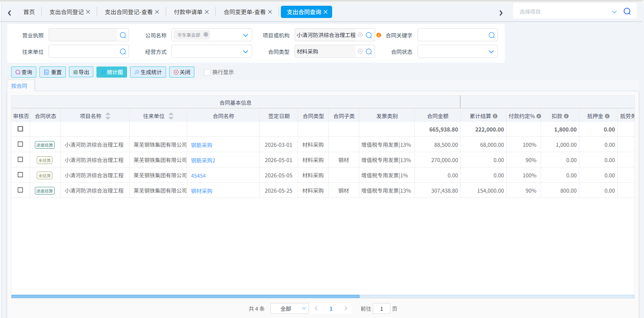The image size is (644, 318).
Task: Click the 生成统计 button
Action: point(148,72)
